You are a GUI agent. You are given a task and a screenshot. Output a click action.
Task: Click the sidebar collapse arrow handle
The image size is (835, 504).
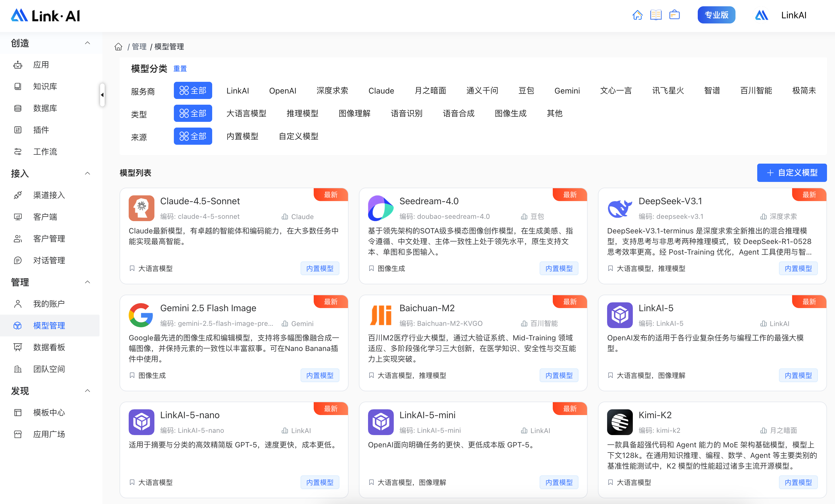(102, 95)
